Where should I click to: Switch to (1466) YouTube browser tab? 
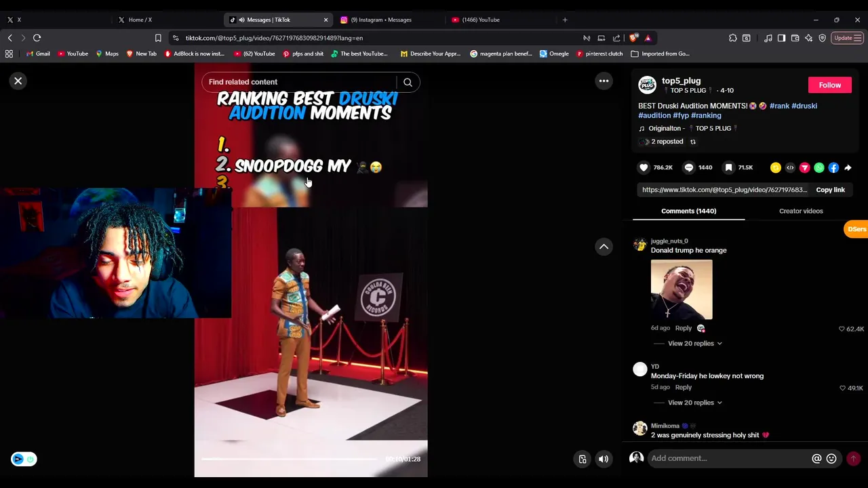point(499,20)
